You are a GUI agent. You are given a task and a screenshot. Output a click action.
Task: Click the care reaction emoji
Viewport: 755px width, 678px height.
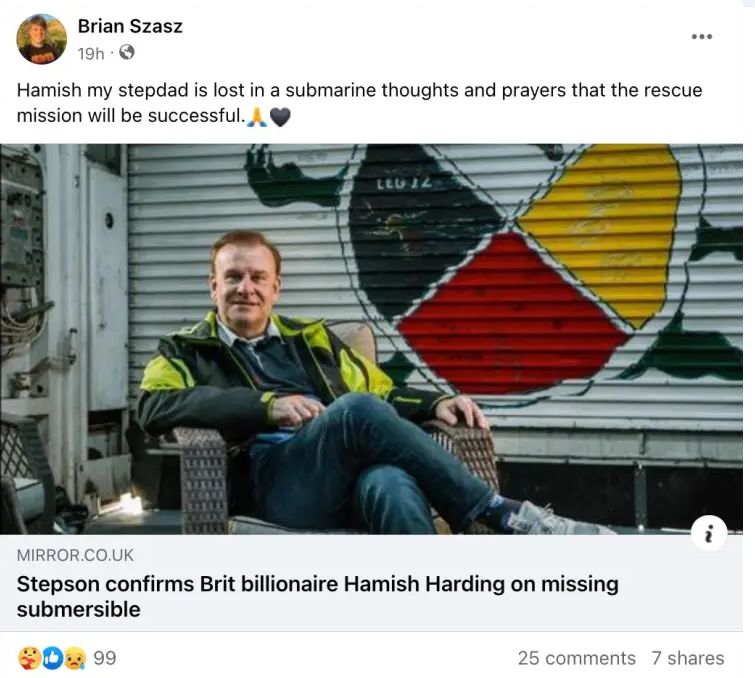pyautogui.click(x=28, y=658)
